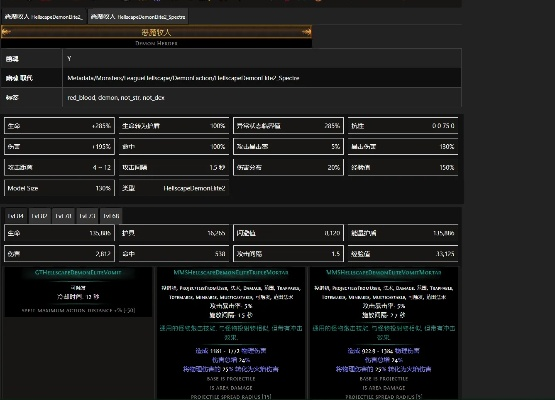555x400 pixels.
Task: Click the critical strike chance 5% box
Action: [x=288, y=147]
